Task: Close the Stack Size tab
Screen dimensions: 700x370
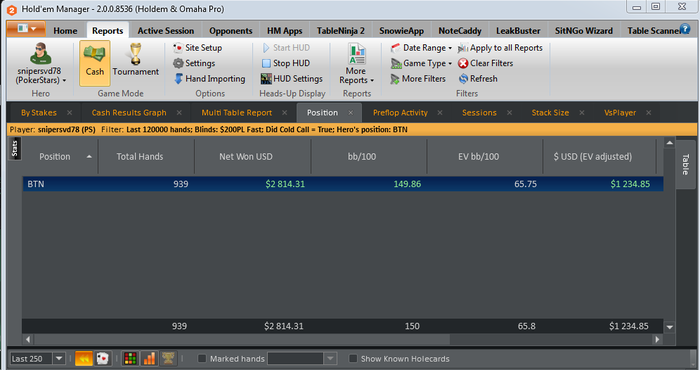Action: click(582, 113)
